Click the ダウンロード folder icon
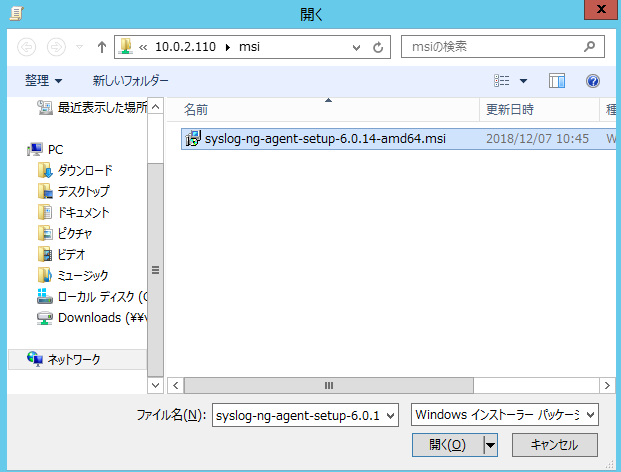Viewport: 621px width, 472px height. click(45, 171)
